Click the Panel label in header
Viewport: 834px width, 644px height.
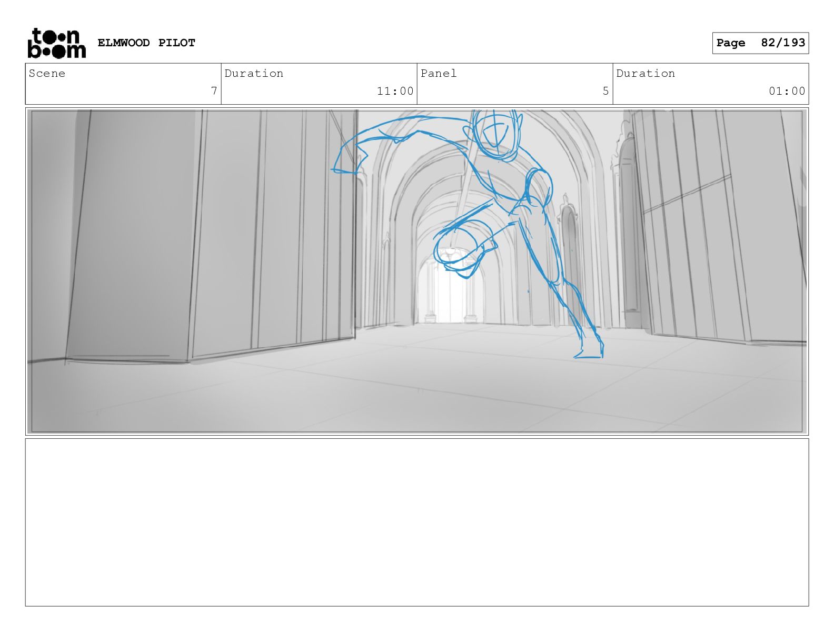[x=439, y=73]
